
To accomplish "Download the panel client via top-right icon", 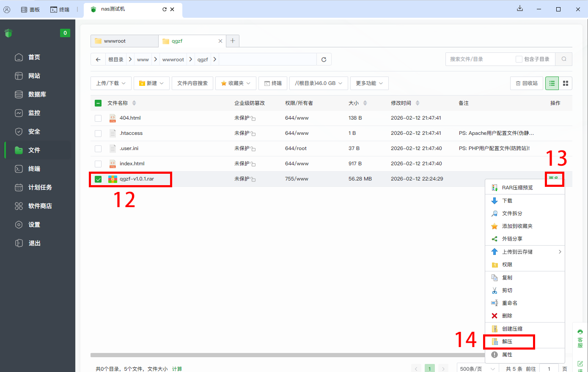I will 520,9.
